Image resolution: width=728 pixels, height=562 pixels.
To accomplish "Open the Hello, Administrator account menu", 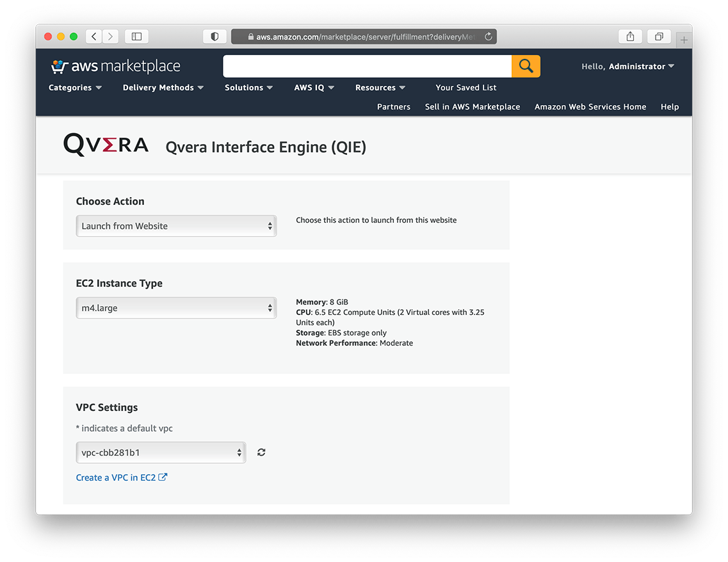I will 627,67.
